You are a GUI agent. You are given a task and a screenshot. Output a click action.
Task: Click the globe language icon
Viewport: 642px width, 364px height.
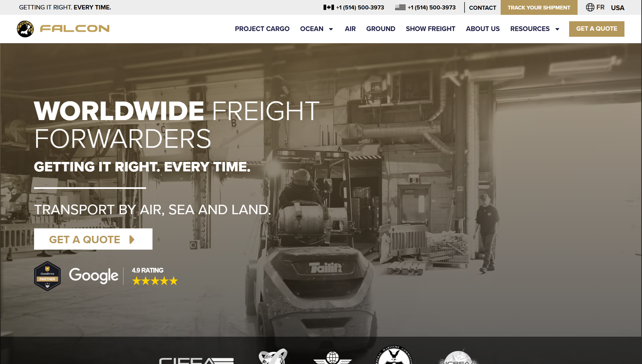pos(590,7)
